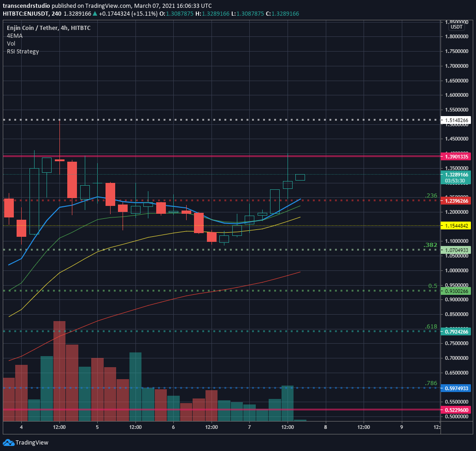Click the .236 Fibonacci level label
Viewport: 476px width, 451px height.
pyautogui.click(x=431, y=195)
